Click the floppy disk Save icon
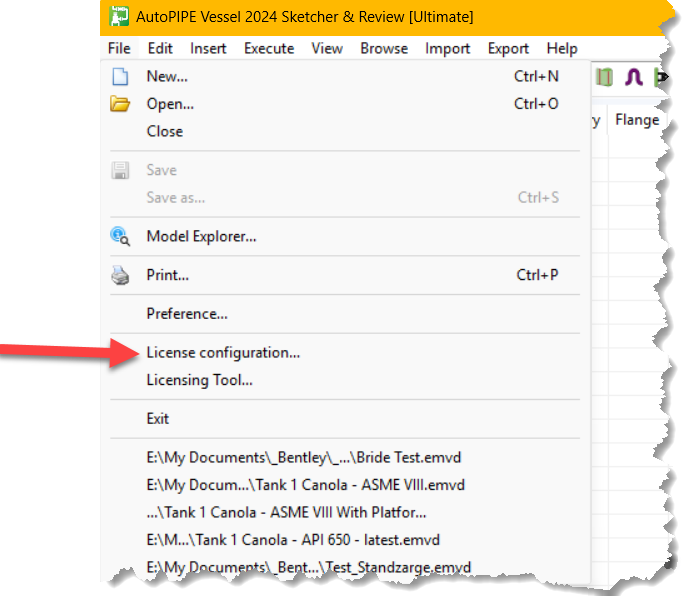Viewport: 683px width, 596px height. (x=120, y=170)
